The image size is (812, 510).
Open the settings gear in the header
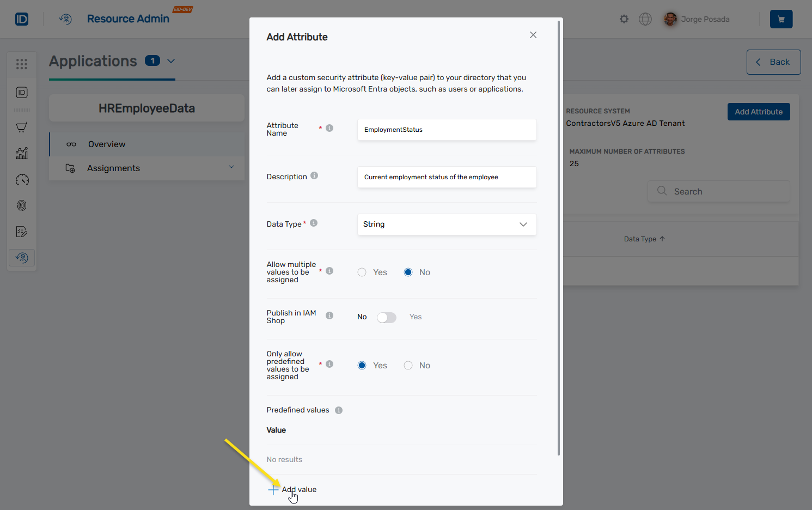point(624,19)
